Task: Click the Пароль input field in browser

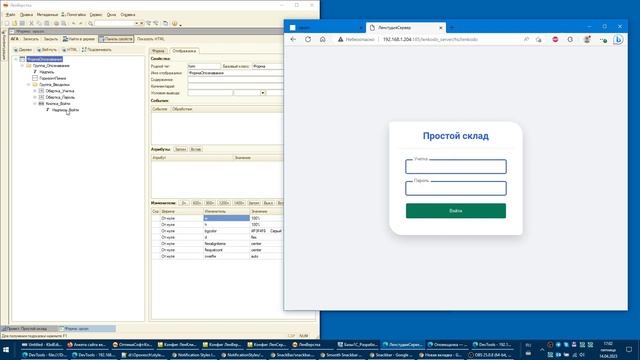Action: 456,189
